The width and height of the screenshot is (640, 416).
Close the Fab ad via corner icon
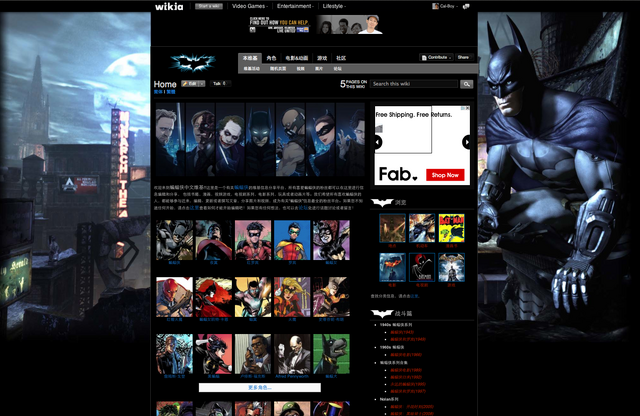tap(468, 109)
